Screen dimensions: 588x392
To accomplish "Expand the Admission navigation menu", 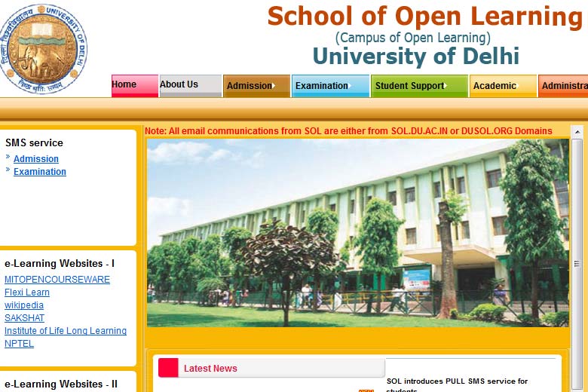I will (256, 86).
